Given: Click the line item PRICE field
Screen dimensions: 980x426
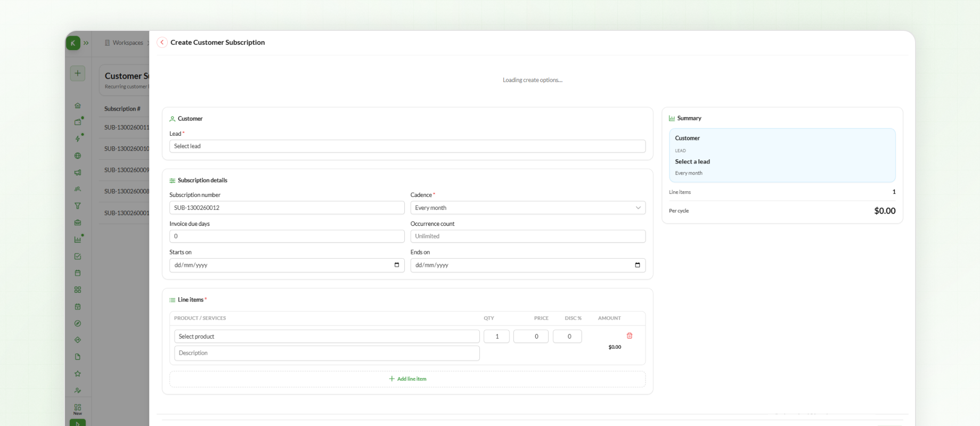Looking at the screenshot, I should pos(531,337).
